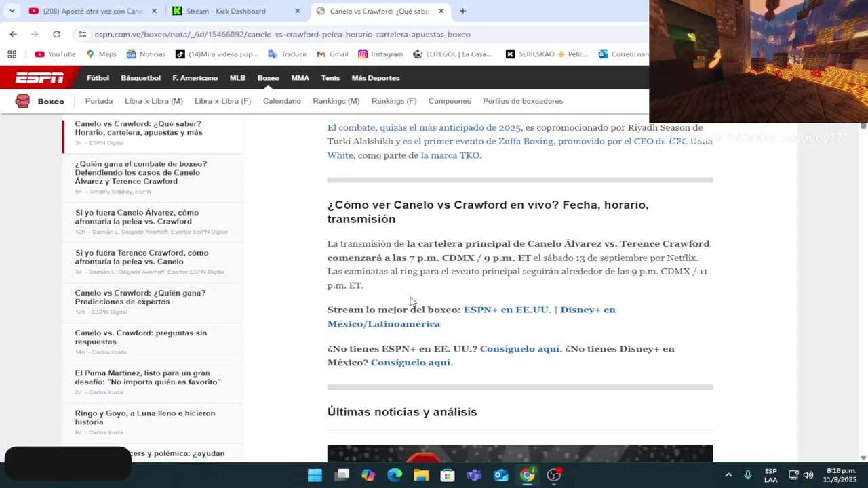Open Microsoft Teams from the taskbar
Viewport: 868px width, 488px height.
coord(474,475)
